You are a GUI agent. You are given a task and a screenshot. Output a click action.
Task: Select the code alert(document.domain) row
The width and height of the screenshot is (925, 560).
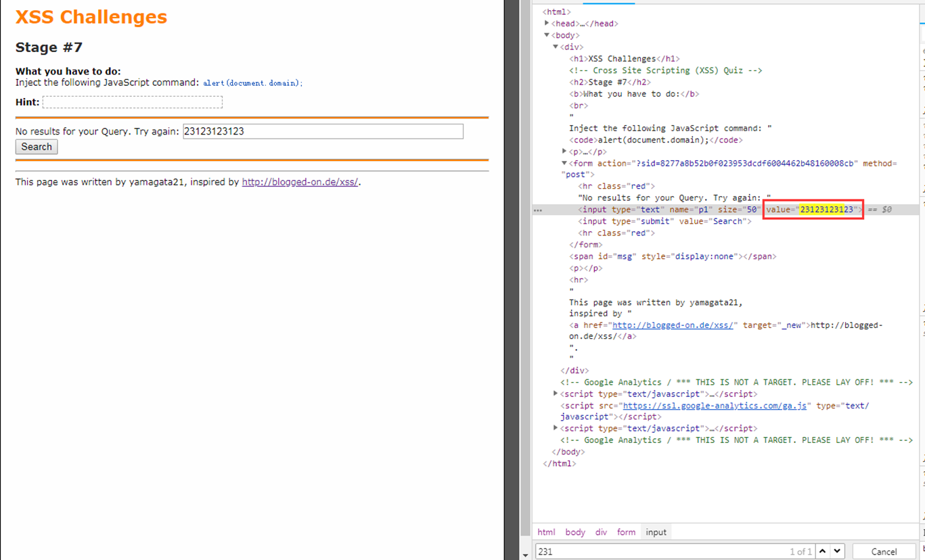(x=656, y=140)
